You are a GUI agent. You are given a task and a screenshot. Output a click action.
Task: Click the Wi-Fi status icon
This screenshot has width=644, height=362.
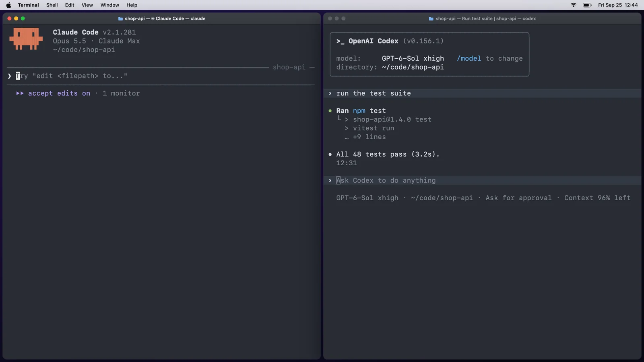[574, 5]
